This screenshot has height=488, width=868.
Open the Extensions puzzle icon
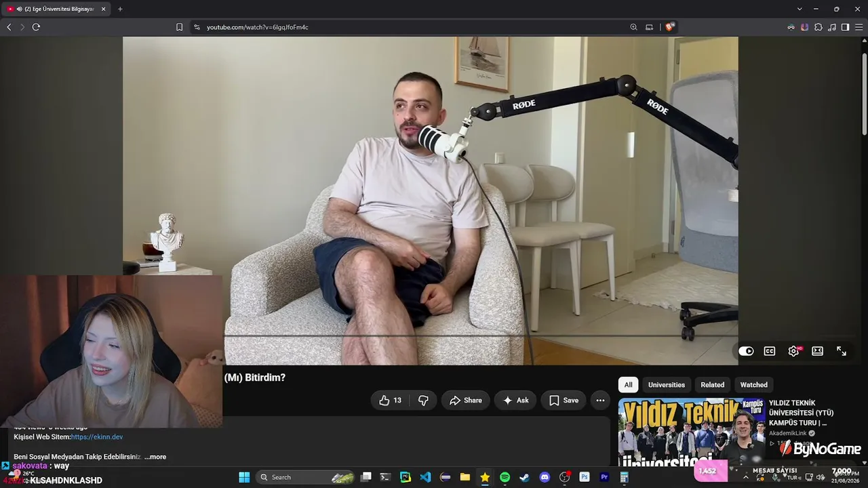click(x=818, y=27)
